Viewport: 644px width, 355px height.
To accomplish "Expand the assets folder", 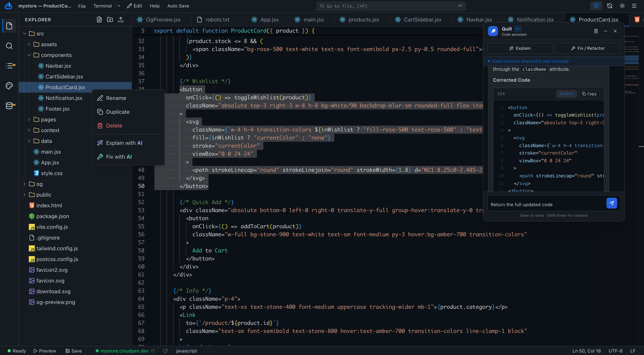I will (29, 44).
